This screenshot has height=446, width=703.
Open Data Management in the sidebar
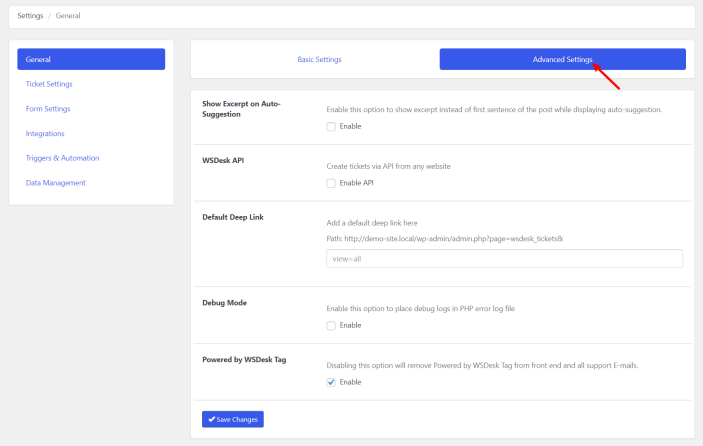[56, 182]
